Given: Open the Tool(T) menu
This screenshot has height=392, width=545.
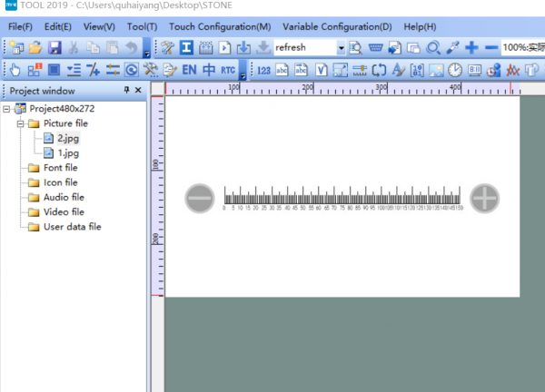Looking at the screenshot, I should 142,26.
